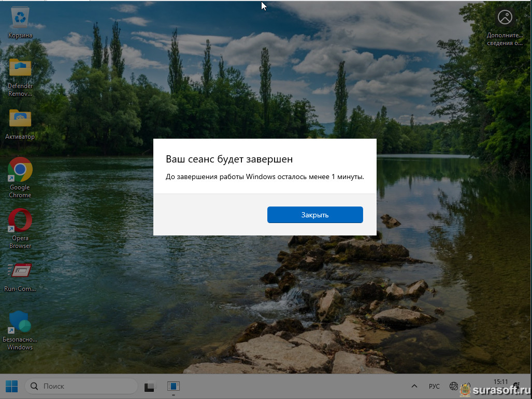The image size is (532, 399).
Task: Select the Активатор folder on desktop
Action: pyautogui.click(x=20, y=119)
